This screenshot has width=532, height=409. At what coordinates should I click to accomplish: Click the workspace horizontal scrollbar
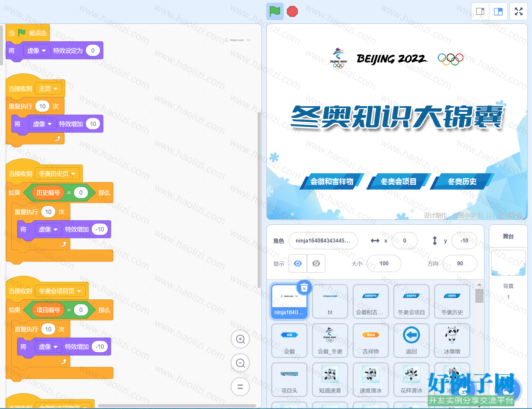[x=177, y=406]
